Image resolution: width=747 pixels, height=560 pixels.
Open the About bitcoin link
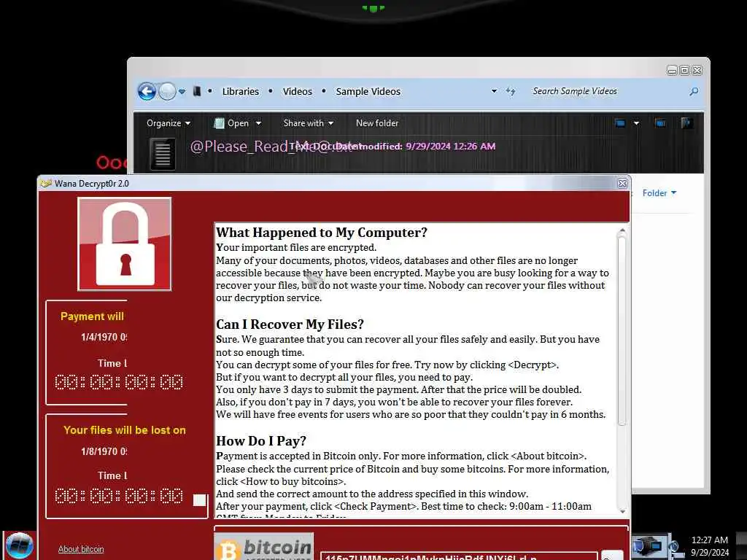(x=81, y=549)
